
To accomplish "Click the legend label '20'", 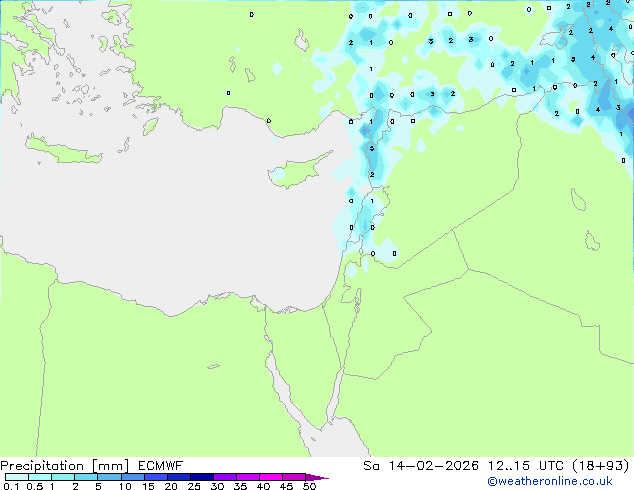I will (171, 486).
